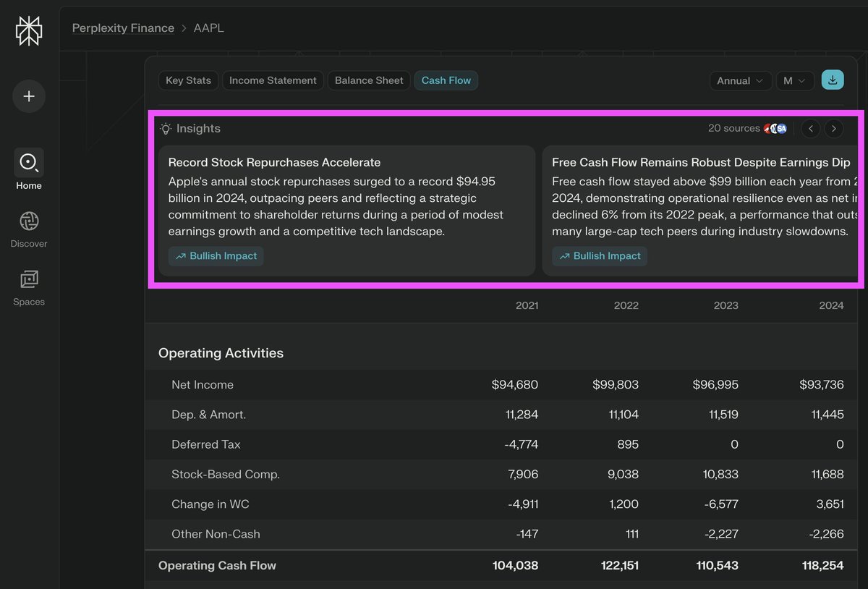Select the Deferred Tax row label
Screen dimensions: 868x589
(x=205, y=444)
